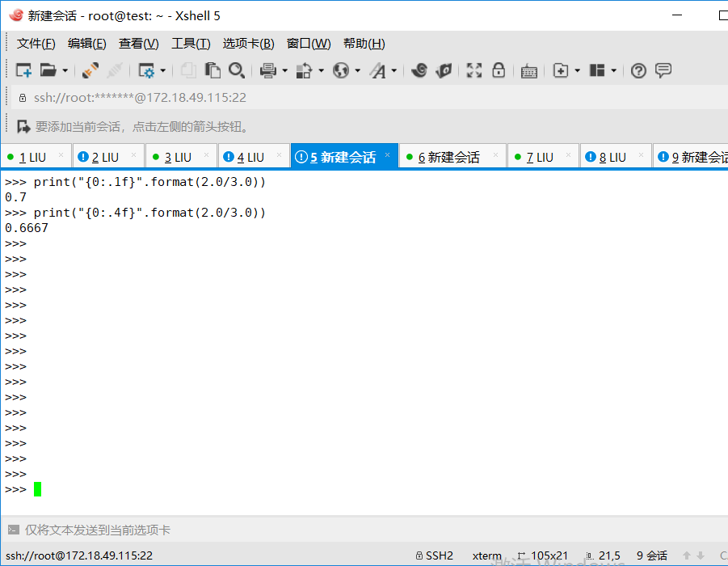Image resolution: width=728 pixels, height=566 pixels.
Task: Expand the Print dropdown arrow
Action: 284,71
